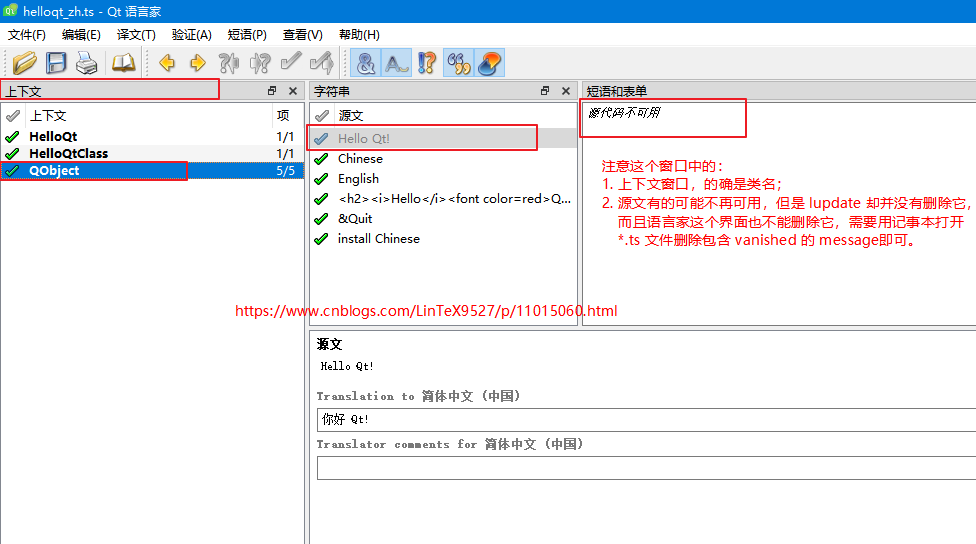
Task: Jump to previous unfinished item
Action: coord(228,63)
